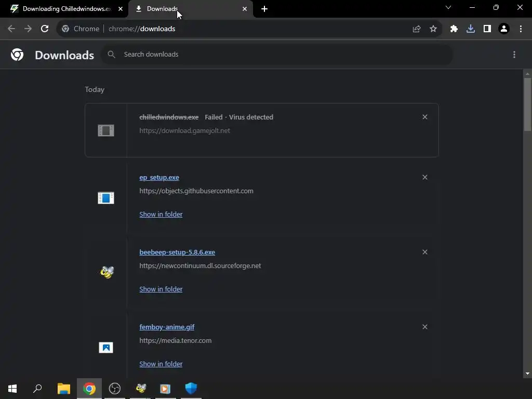Click the https://objects.githubusercontent.com source URL
The image size is (532, 399).
point(196,191)
